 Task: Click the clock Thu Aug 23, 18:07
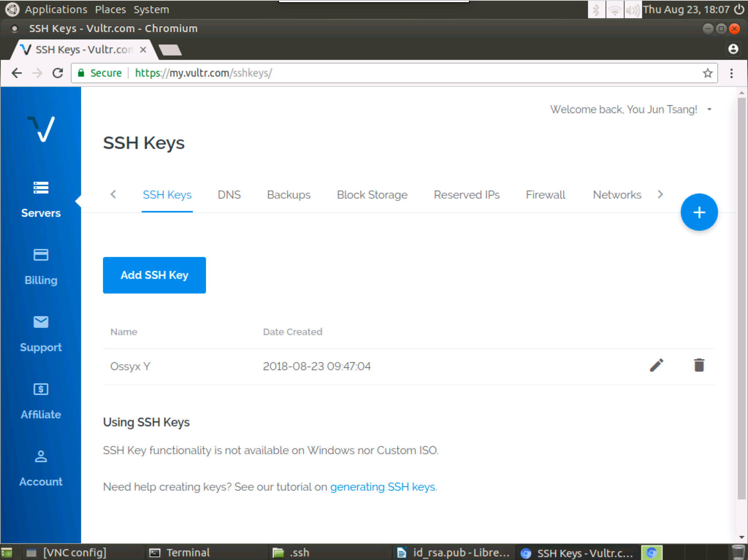(686, 9)
